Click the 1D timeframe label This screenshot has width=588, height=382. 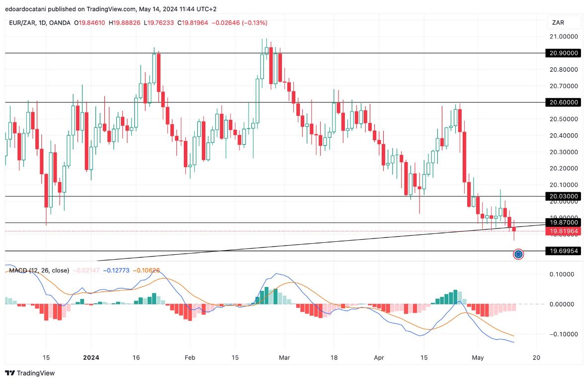point(41,22)
